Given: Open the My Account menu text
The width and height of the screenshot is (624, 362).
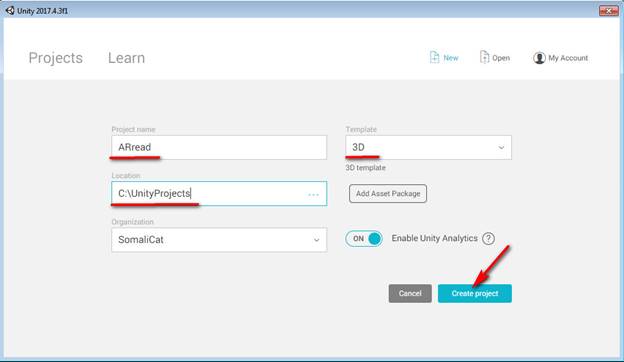Looking at the screenshot, I should [568, 58].
